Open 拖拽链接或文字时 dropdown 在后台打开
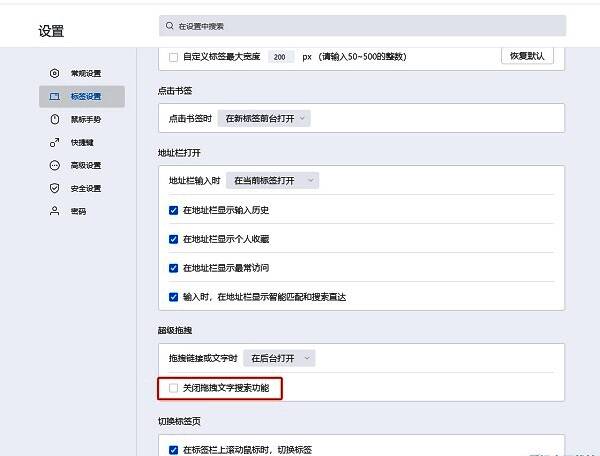The image size is (600, 456). [x=279, y=358]
